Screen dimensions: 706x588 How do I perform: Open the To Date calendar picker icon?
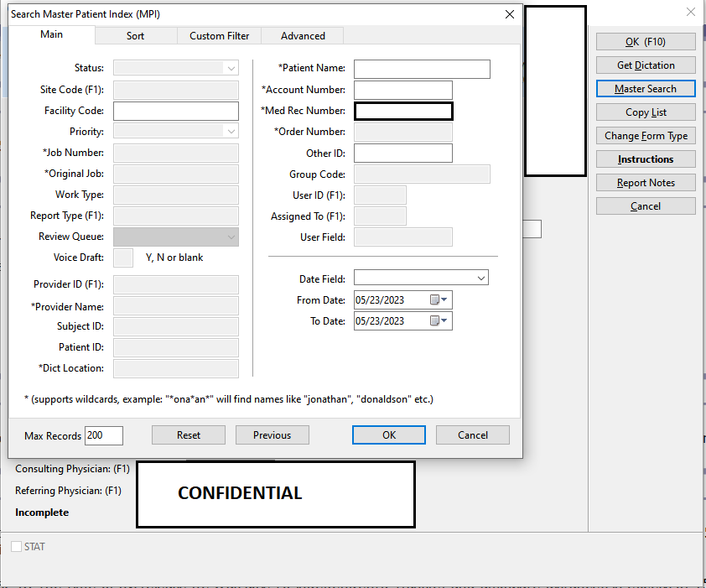(439, 320)
